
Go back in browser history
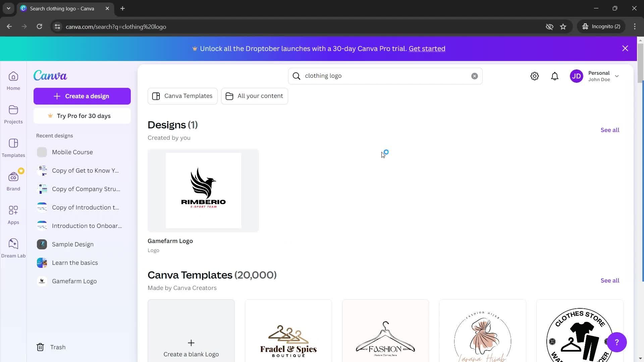tap(9, 26)
